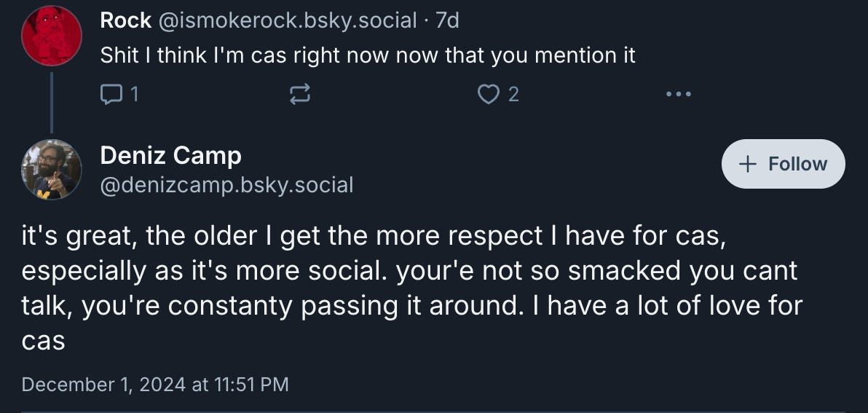This screenshot has width=868, height=413.
Task: Open the @denizcamp.bsky.social handle
Action: [226, 185]
